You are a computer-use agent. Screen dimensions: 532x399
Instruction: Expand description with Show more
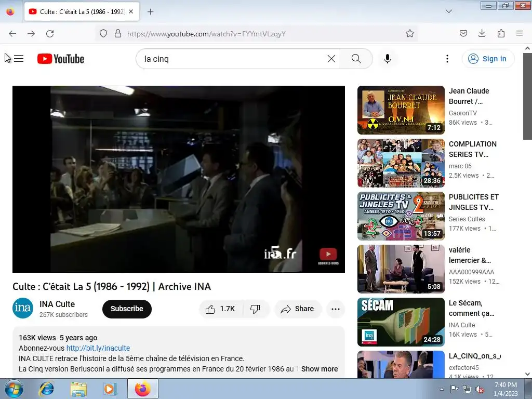(x=320, y=369)
